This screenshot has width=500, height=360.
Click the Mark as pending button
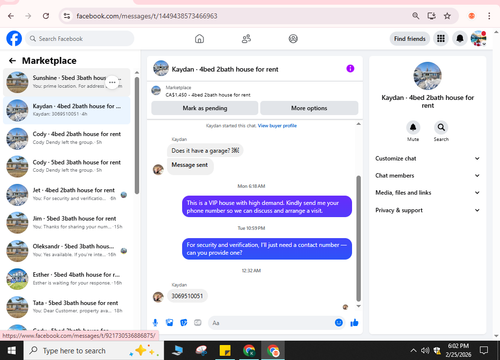click(204, 108)
